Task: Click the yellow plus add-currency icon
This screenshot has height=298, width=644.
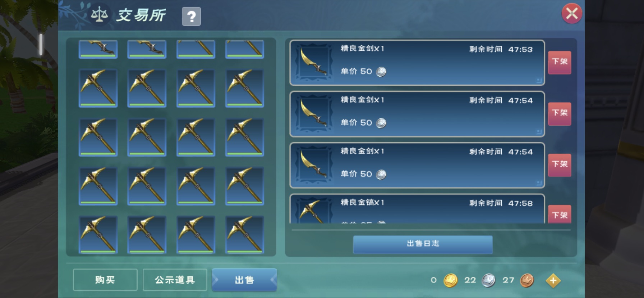Action: (553, 280)
